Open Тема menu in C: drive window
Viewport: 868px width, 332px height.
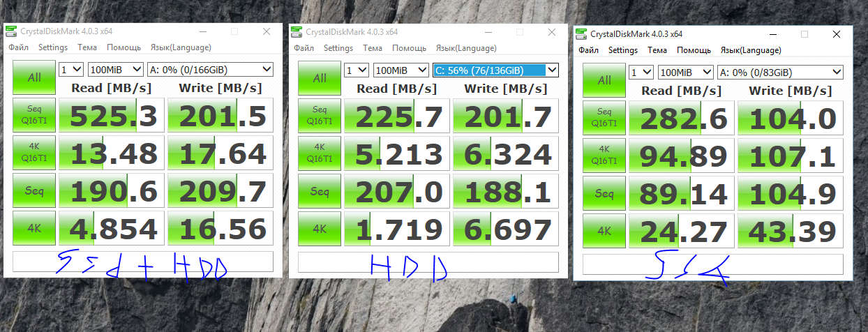pos(373,48)
